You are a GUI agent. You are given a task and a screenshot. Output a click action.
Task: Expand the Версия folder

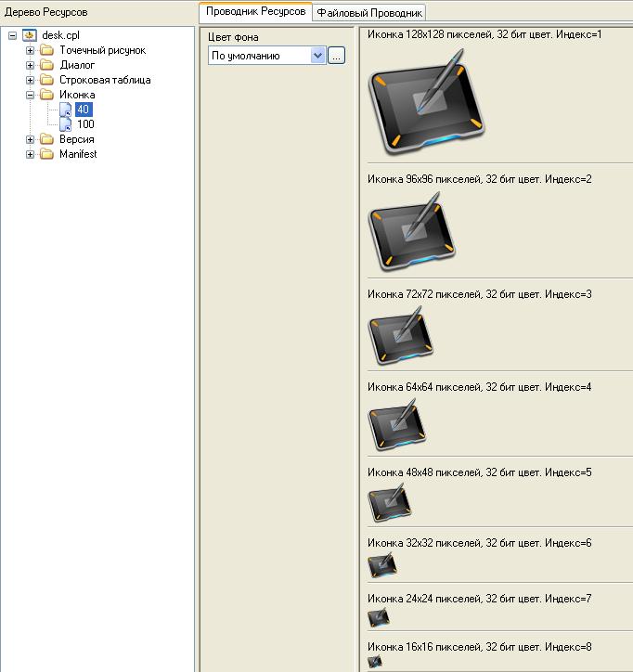30,140
